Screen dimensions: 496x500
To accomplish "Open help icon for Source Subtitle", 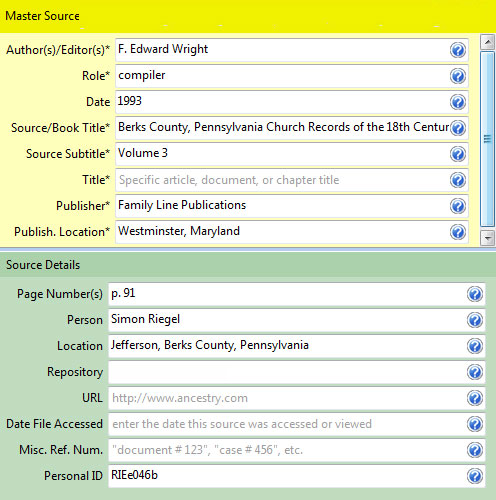I will point(458,154).
